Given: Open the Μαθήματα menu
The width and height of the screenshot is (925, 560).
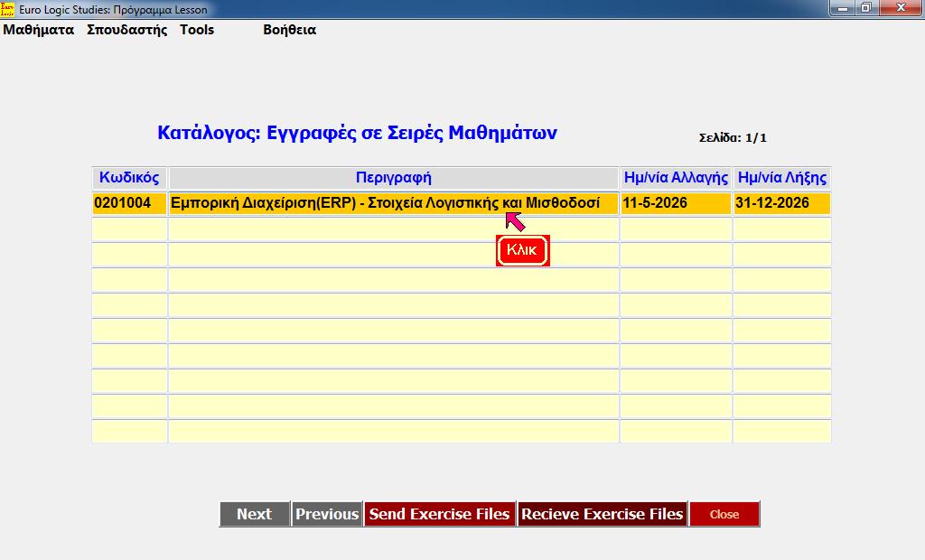Looking at the screenshot, I should [x=39, y=30].
